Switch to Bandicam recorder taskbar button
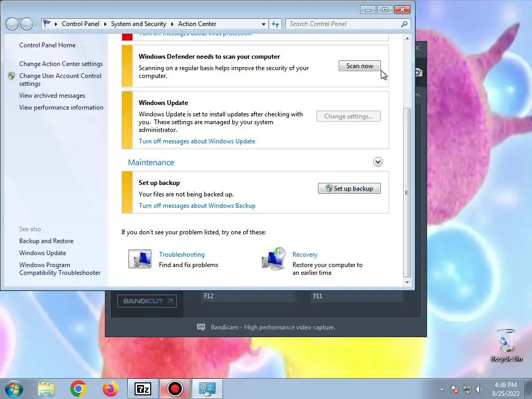The image size is (532, 399). tap(175, 389)
